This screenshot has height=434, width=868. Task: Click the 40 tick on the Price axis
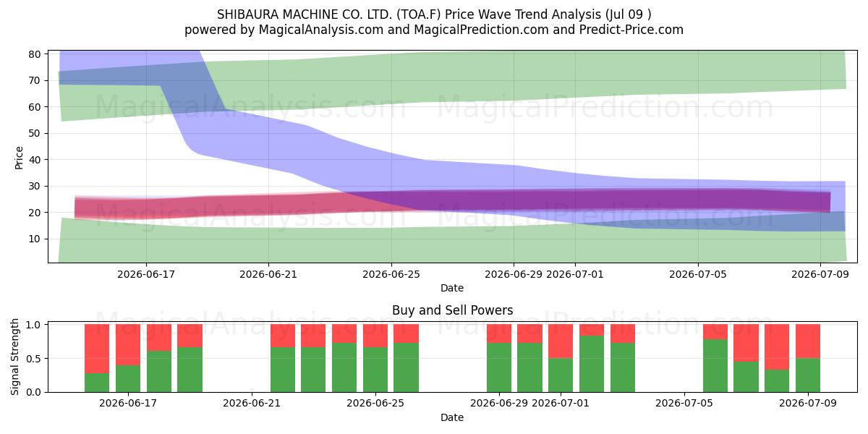(x=34, y=160)
